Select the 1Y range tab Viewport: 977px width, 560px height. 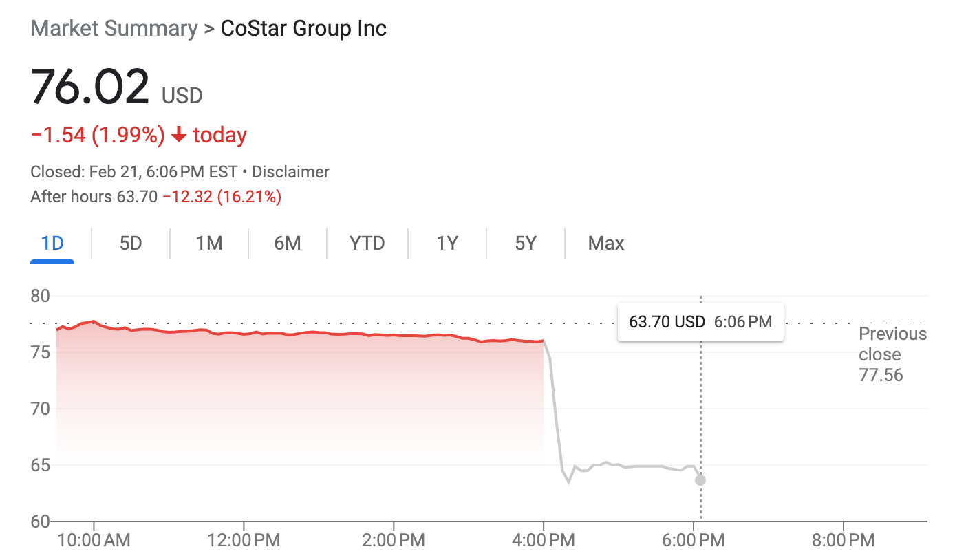(x=447, y=244)
